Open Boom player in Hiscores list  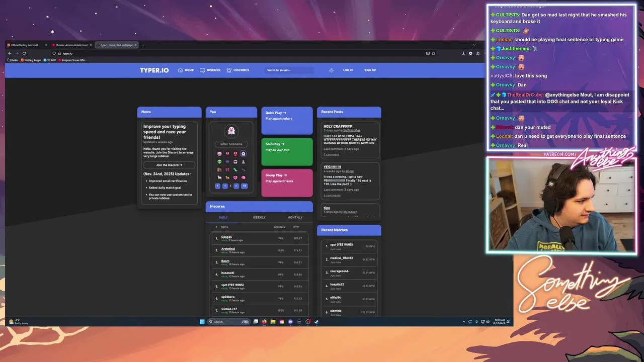(x=225, y=261)
